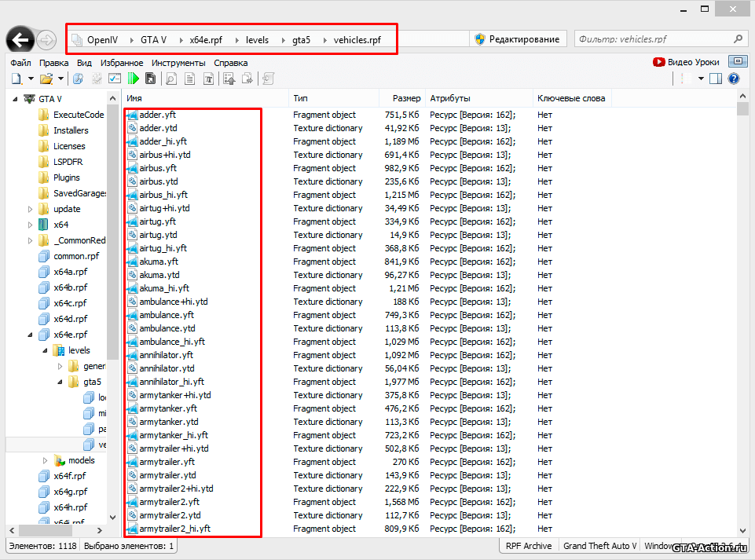Click the text document 'T' toolbar icon
The width and height of the screenshot is (755, 560).
[x=208, y=79]
